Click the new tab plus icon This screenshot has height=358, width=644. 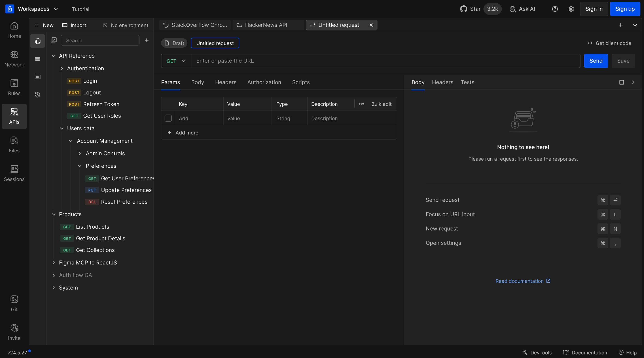(x=621, y=25)
